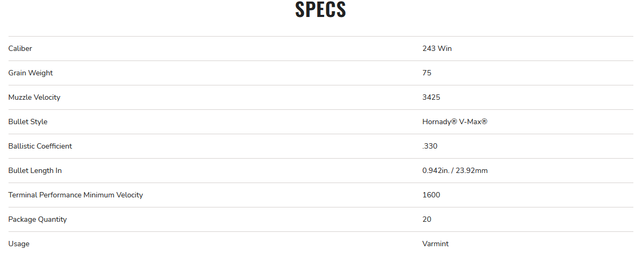Select the 3425 muzzle velocity value
This screenshot has width=644, height=260.
coord(431,97)
